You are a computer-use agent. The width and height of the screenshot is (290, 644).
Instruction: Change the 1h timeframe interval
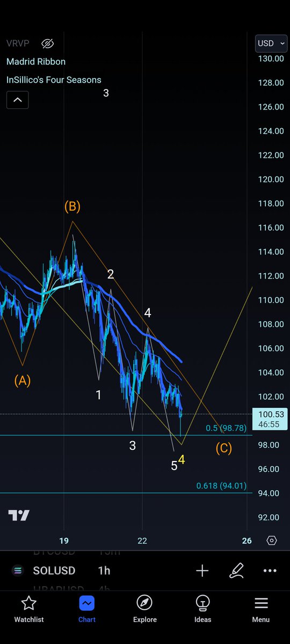pyautogui.click(x=104, y=570)
